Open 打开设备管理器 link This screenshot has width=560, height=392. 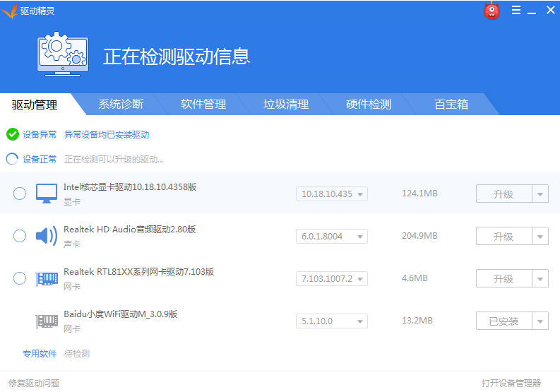pos(511,383)
